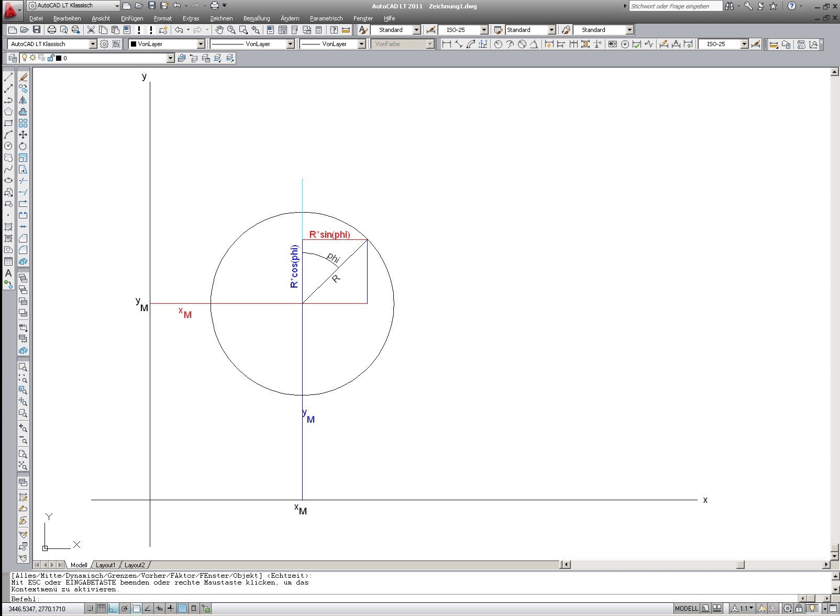This screenshot has height=616, width=840.
Task: Open the Bearbeiten menu
Action: tap(67, 18)
